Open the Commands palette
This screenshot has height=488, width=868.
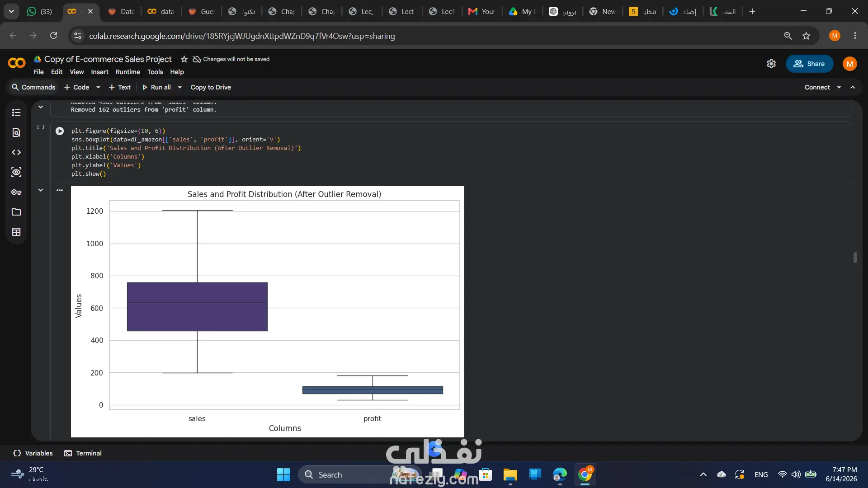(33, 87)
